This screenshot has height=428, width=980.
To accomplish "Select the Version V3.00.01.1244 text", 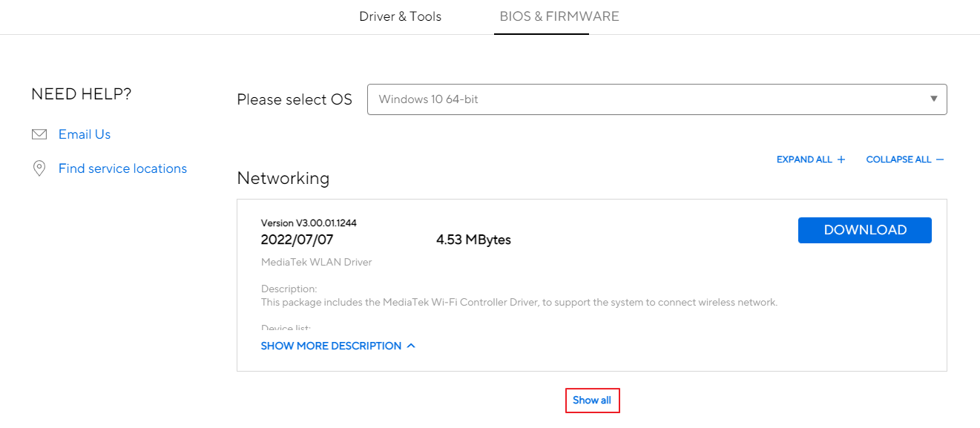I will [x=309, y=223].
